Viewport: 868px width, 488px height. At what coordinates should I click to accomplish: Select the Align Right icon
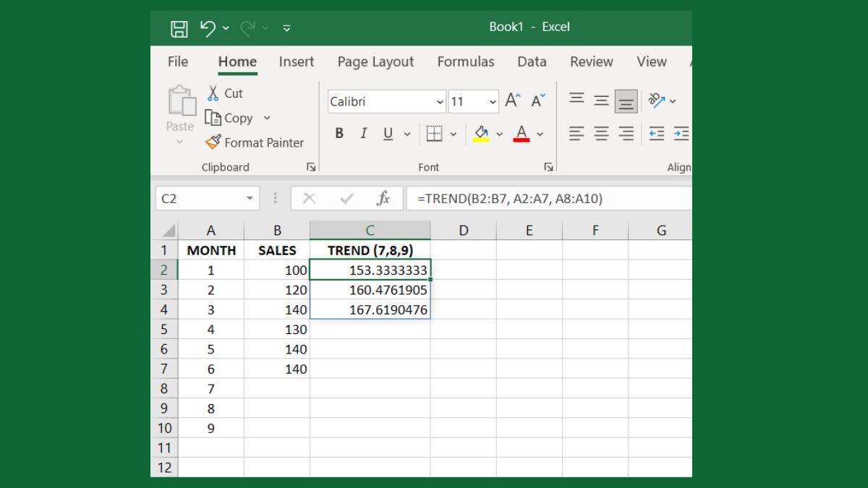pos(626,133)
